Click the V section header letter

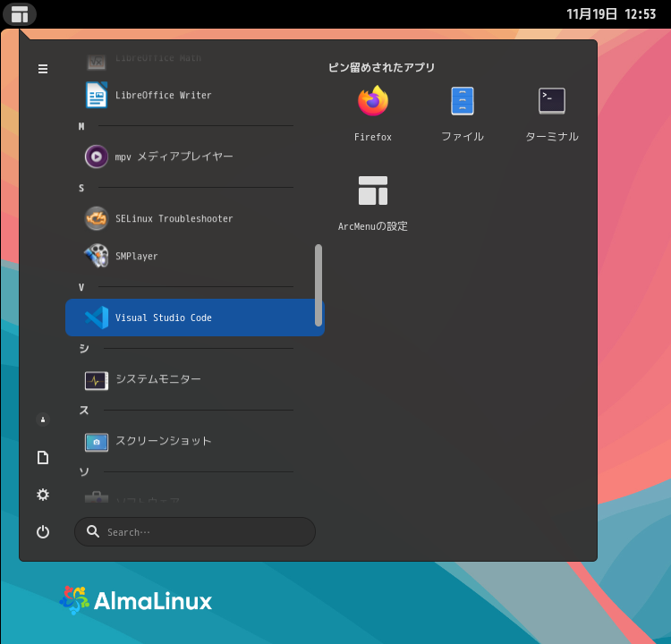pyautogui.click(x=81, y=287)
